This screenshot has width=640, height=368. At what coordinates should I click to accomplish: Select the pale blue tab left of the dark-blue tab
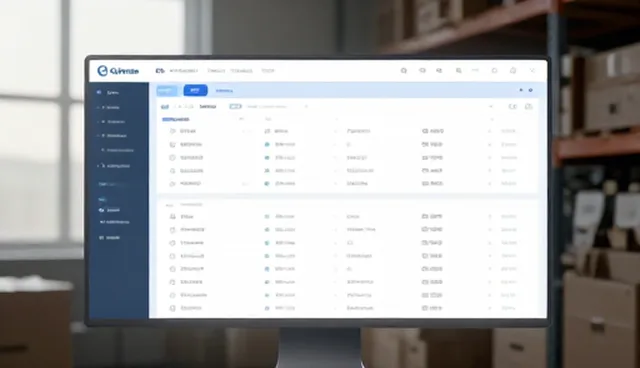point(167,90)
